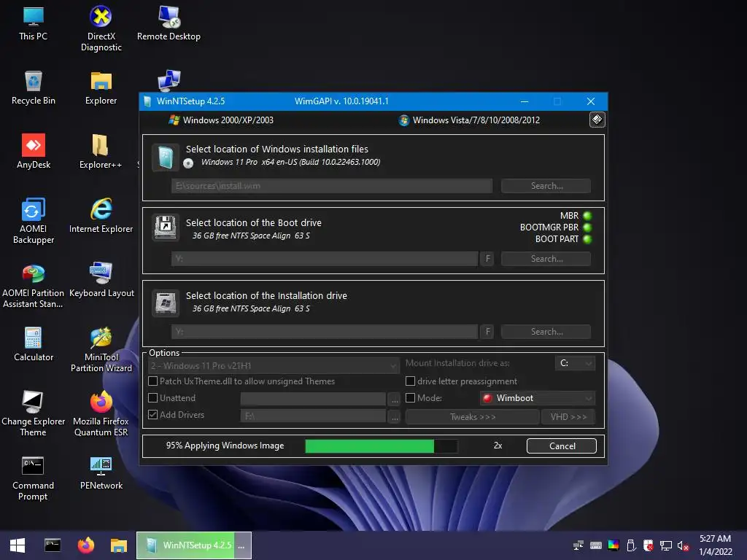Open the Windows Start button
Image resolution: width=747 pixels, height=560 pixels.
[18, 545]
